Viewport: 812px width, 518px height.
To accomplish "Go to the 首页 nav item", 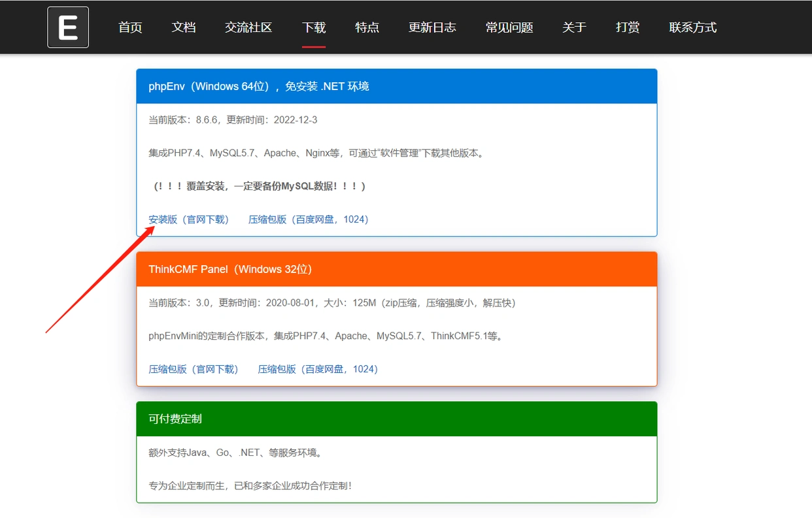I will click(x=130, y=27).
